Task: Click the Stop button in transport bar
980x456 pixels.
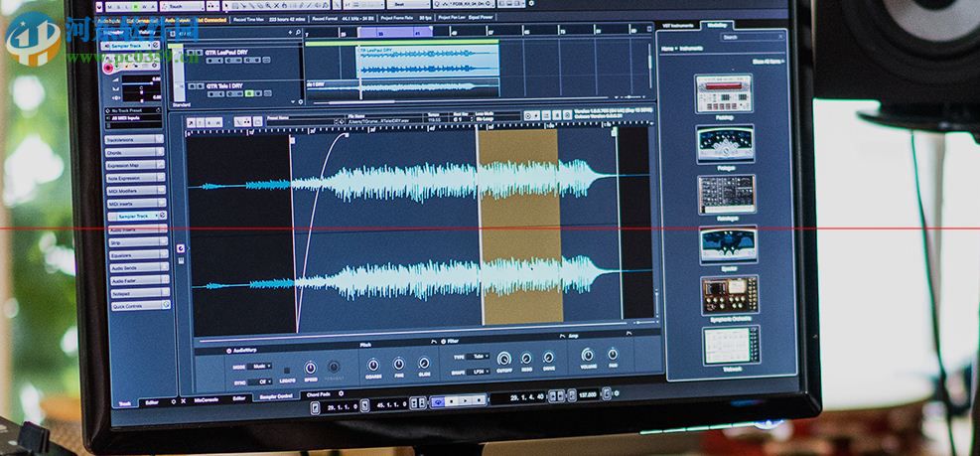Action: coord(451,401)
